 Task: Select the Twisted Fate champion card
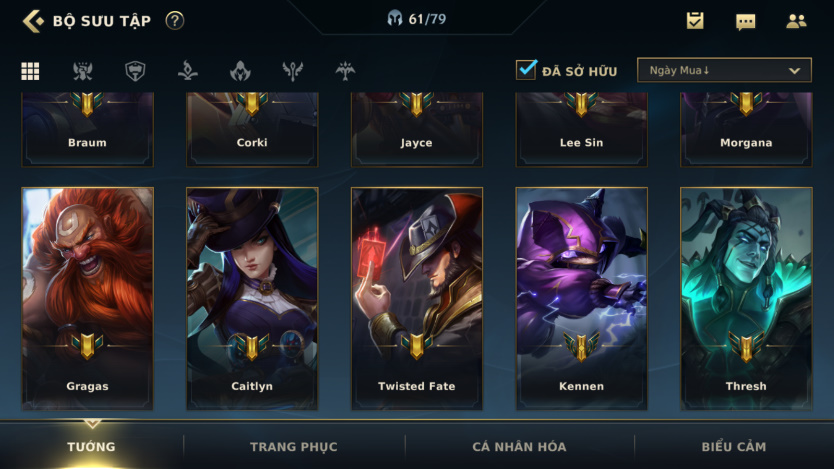(416, 298)
